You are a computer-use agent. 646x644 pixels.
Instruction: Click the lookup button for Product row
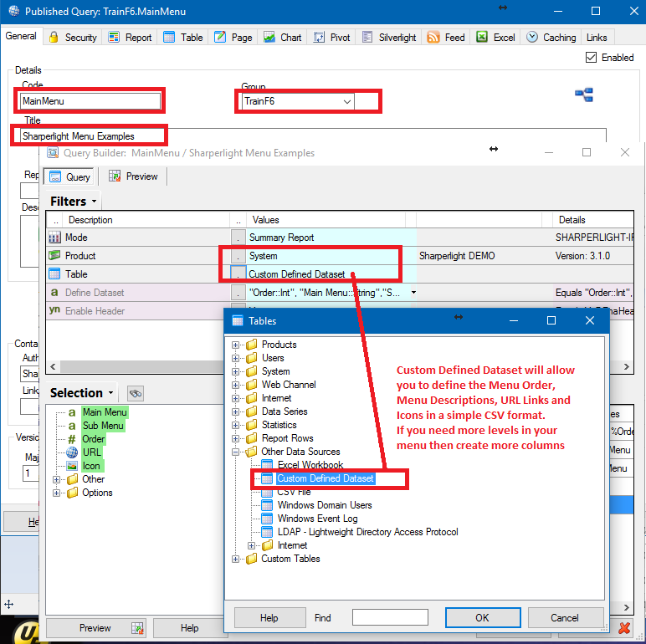[238, 256]
